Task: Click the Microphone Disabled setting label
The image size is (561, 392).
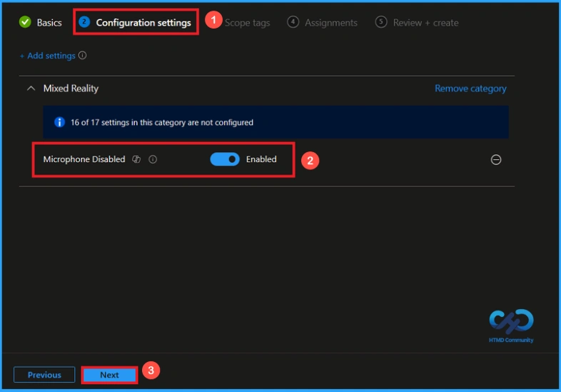Action: pos(84,159)
